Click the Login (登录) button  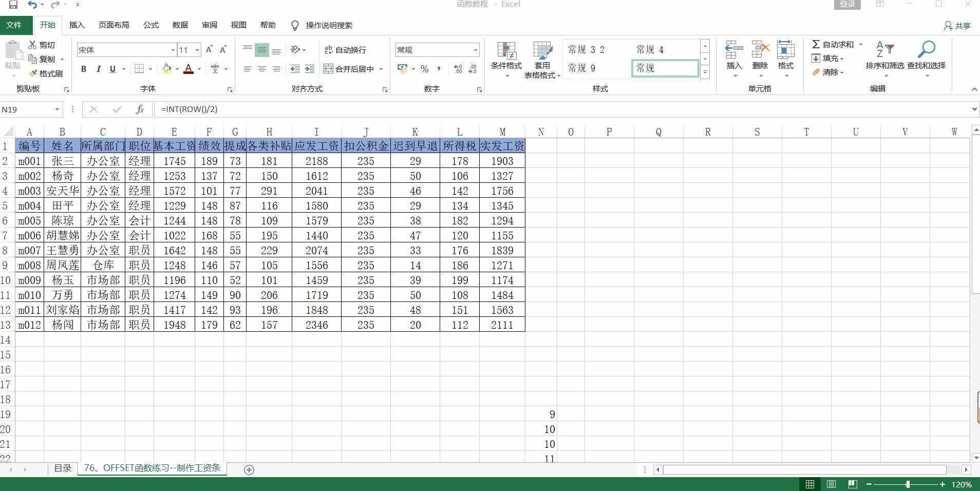point(847,4)
